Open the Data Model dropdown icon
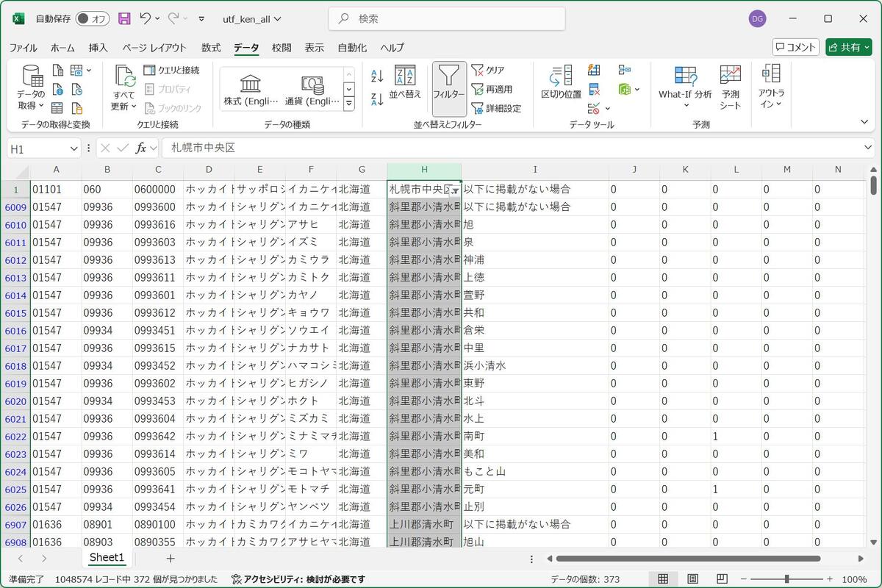The height and width of the screenshot is (588, 882). point(628,90)
